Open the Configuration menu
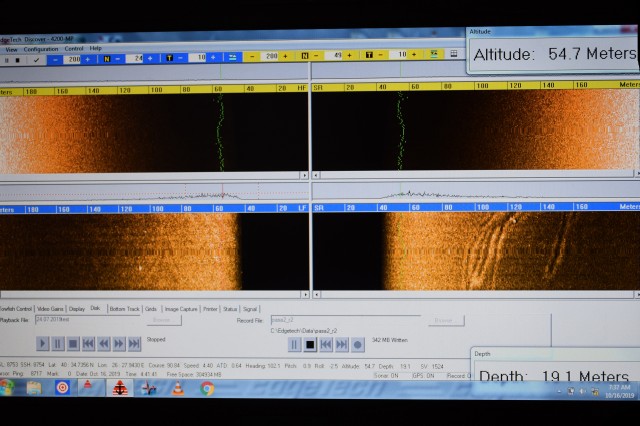Image resolution: width=640 pixels, height=426 pixels. click(41, 48)
